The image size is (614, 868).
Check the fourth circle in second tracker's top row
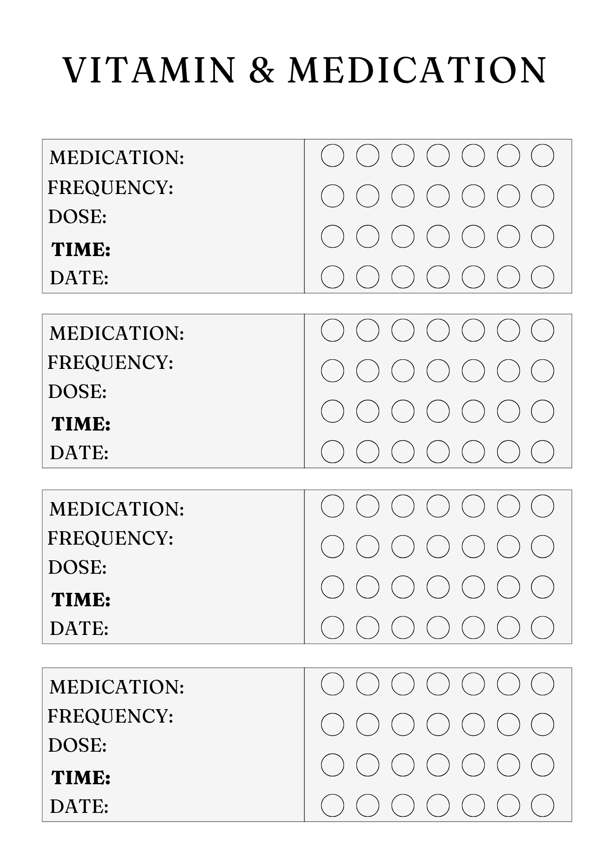[x=438, y=330]
